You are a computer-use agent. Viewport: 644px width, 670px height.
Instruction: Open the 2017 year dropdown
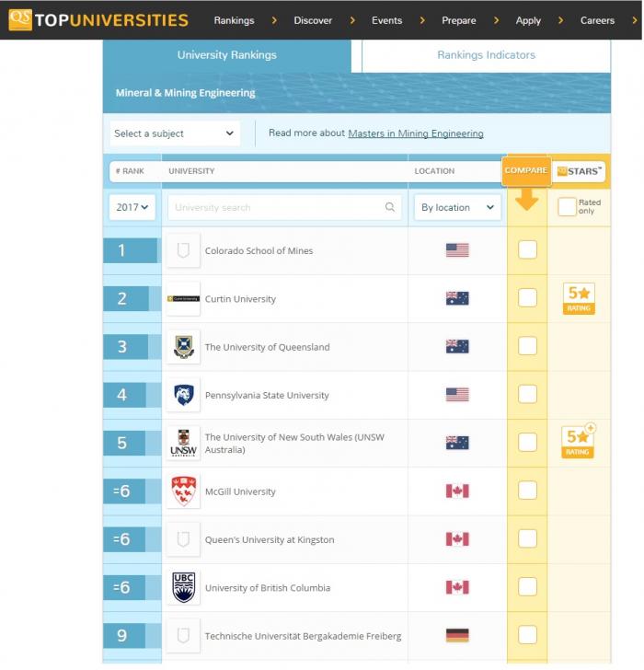(132, 207)
